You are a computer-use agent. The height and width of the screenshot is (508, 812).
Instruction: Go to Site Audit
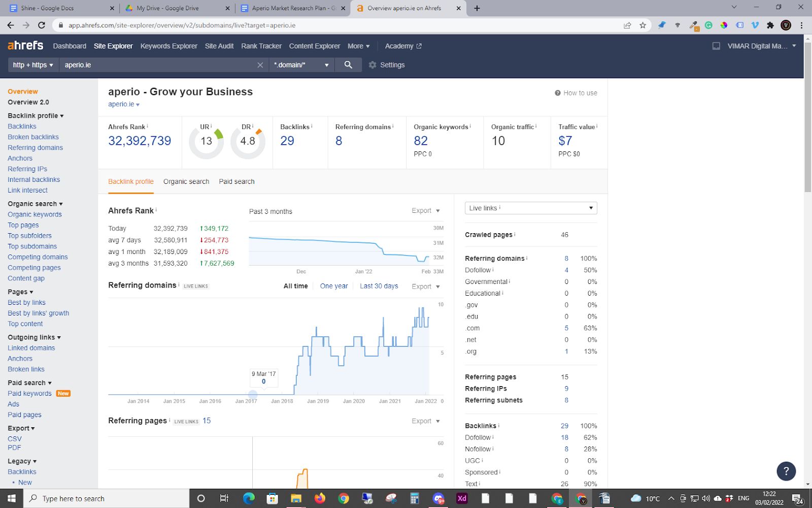[x=219, y=46]
